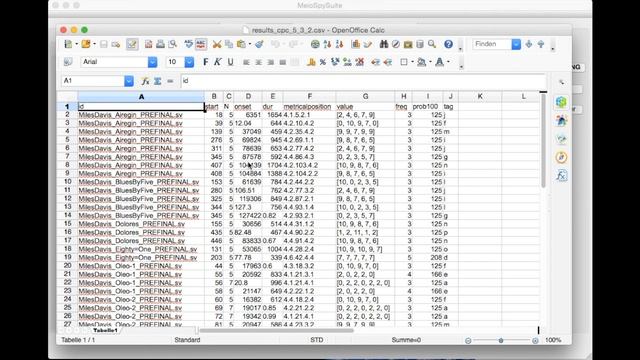Open the Styles and Formatting icon
Image resolution: width=640 pixels, height=360 pixels.
click(x=68, y=62)
